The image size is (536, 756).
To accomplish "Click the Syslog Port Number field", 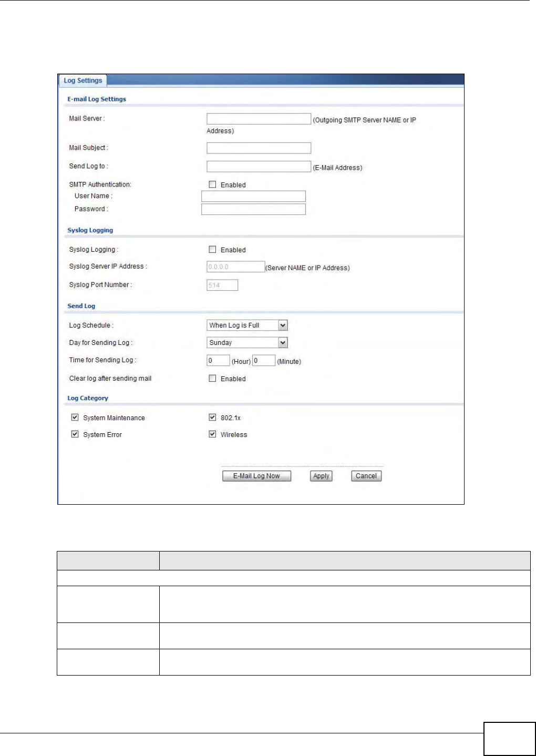I will point(222,285).
